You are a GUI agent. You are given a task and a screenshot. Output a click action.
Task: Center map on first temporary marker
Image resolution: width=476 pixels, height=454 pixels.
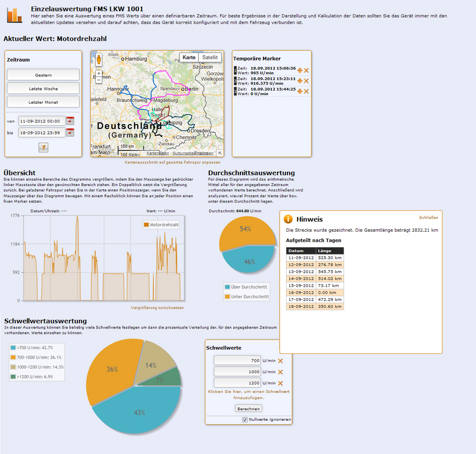pos(299,70)
